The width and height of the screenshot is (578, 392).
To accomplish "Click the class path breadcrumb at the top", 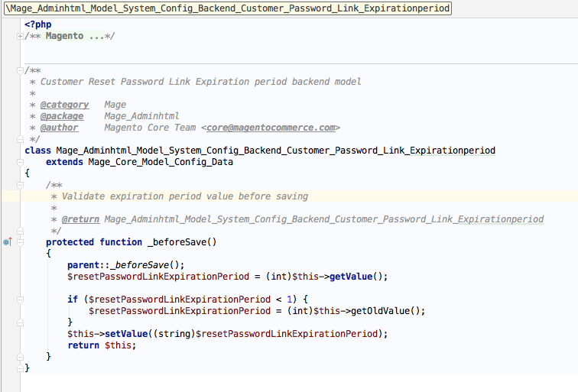I will click(227, 8).
